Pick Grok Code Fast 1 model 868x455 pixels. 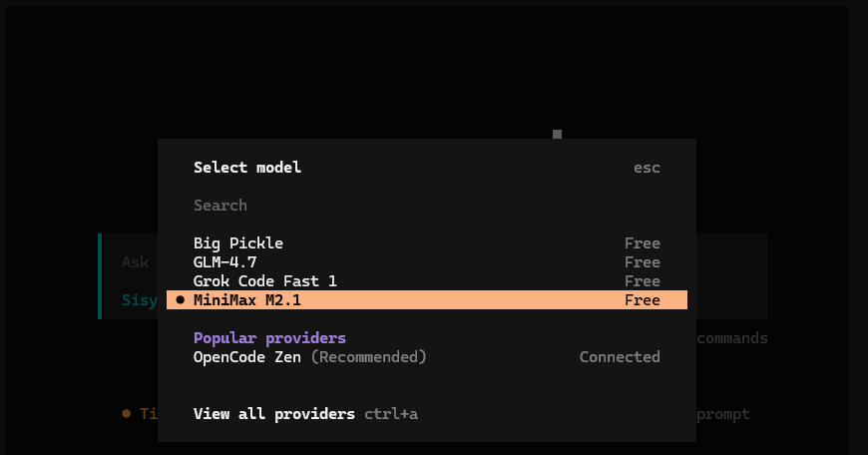pos(265,281)
